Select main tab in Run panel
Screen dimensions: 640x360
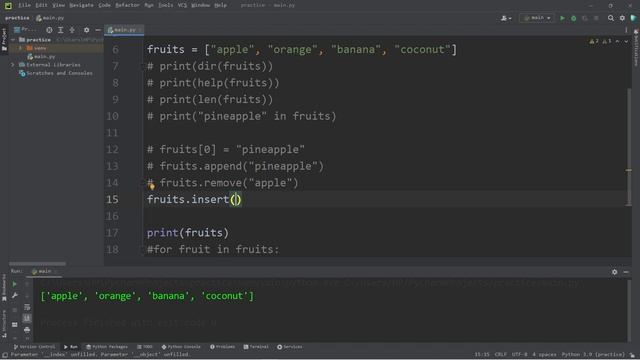pos(44,271)
